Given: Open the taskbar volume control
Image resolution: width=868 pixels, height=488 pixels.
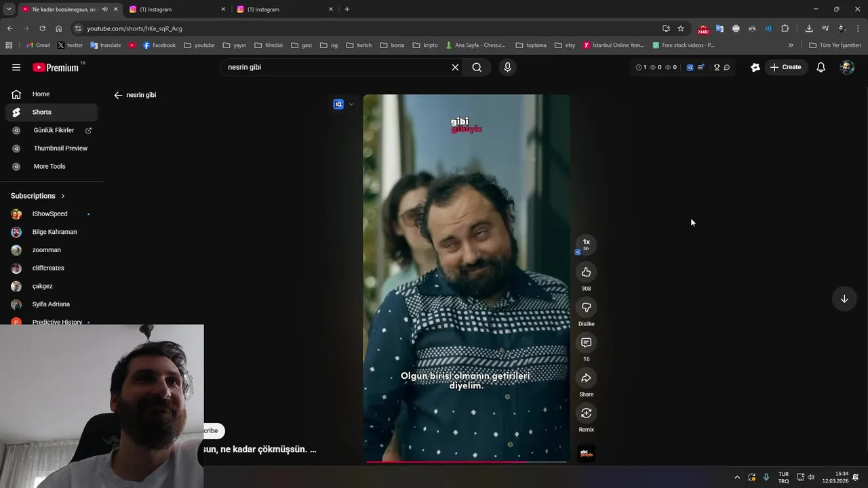Looking at the screenshot, I should tap(811, 477).
